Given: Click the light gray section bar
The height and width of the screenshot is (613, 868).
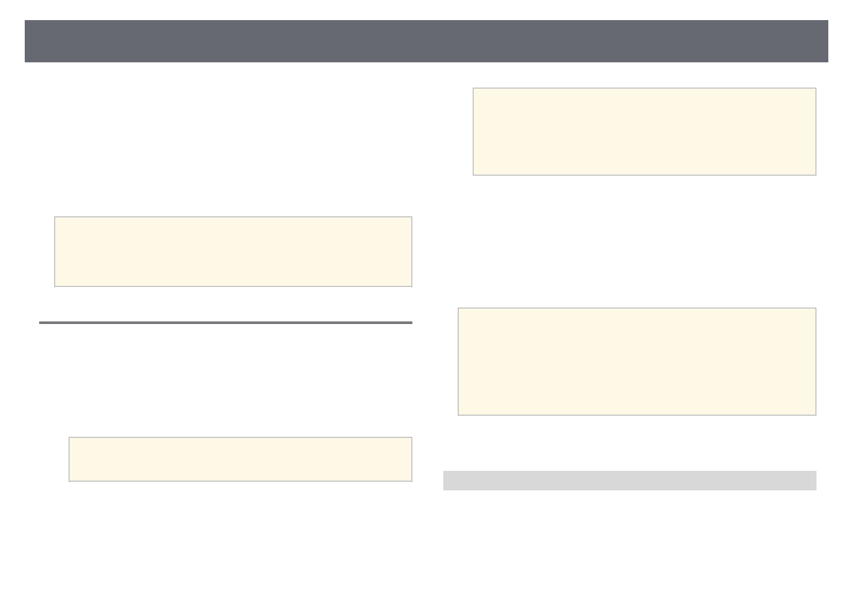Looking at the screenshot, I should 629,480.
